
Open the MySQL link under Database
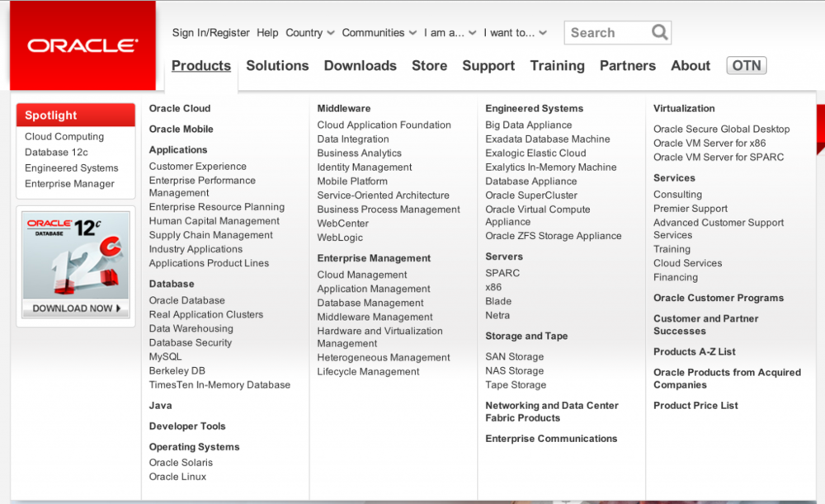pyautogui.click(x=165, y=356)
